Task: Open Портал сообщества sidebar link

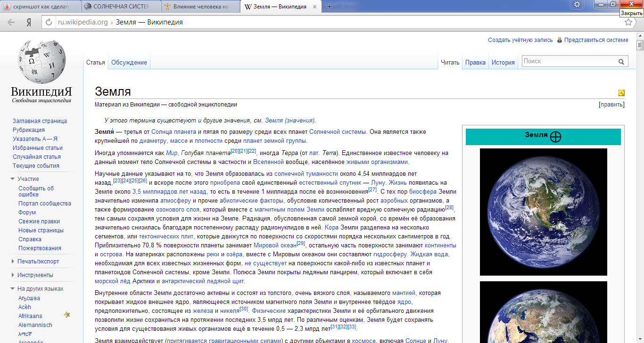Action: pos(45,204)
